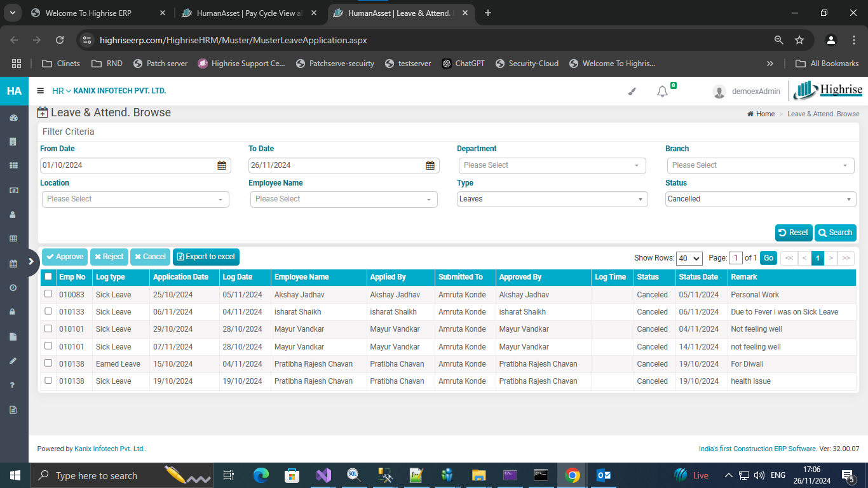Click the Page number input box

[736, 258]
